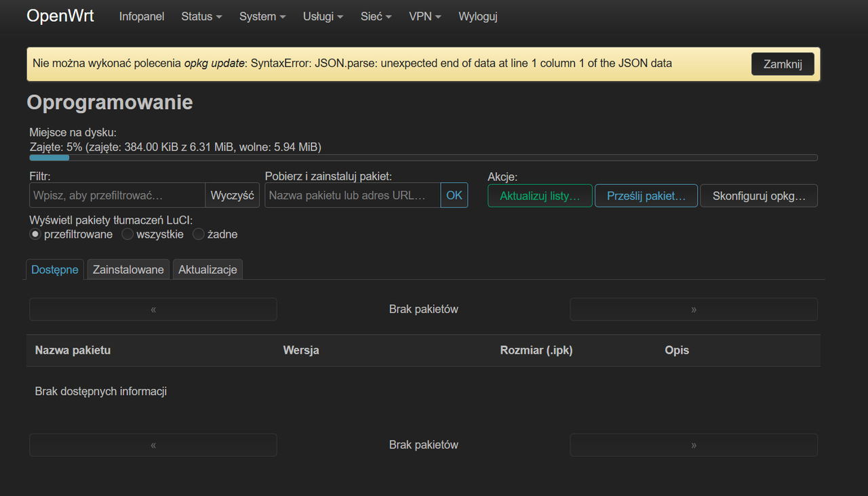Select the wszystkie radio option
Viewport: 868px width, 496px height.
[x=127, y=234]
